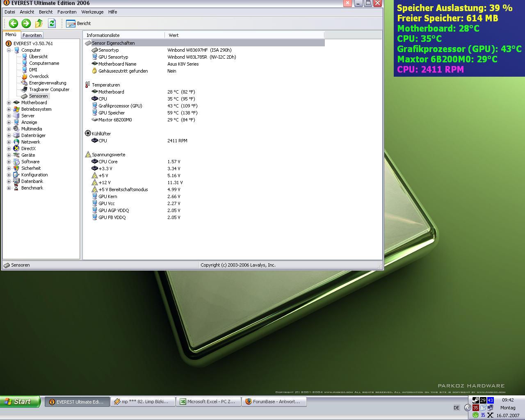Image resolution: width=525 pixels, height=420 pixels.
Task: Expand the Multimedia tree node
Action: tap(9, 129)
